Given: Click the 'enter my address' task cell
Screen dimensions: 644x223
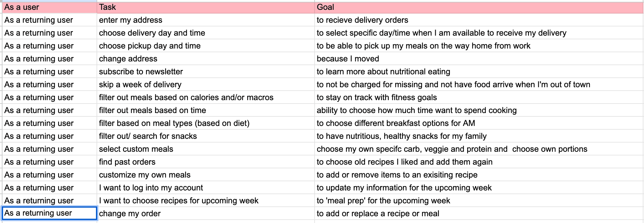Looking at the screenshot, I should click(x=206, y=20).
